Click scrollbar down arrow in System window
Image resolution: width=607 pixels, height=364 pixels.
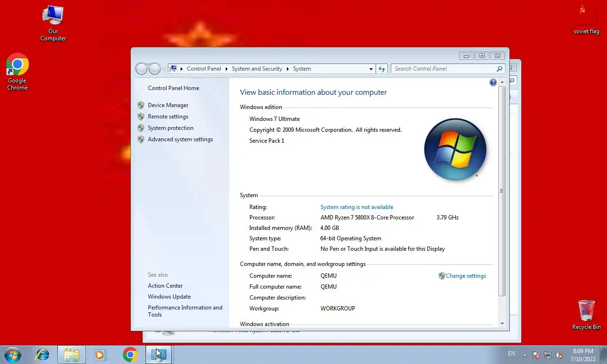click(x=502, y=323)
